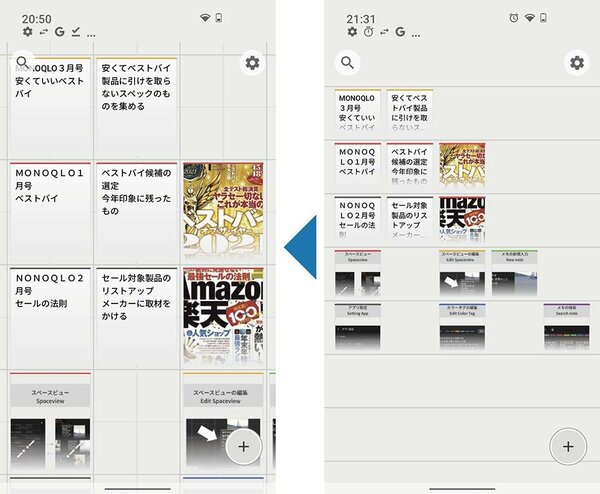This screenshot has width=600, height=494.
Task: Open the "カラータグの編集 Edit Color Tag" card
Action: (x=462, y=326)
